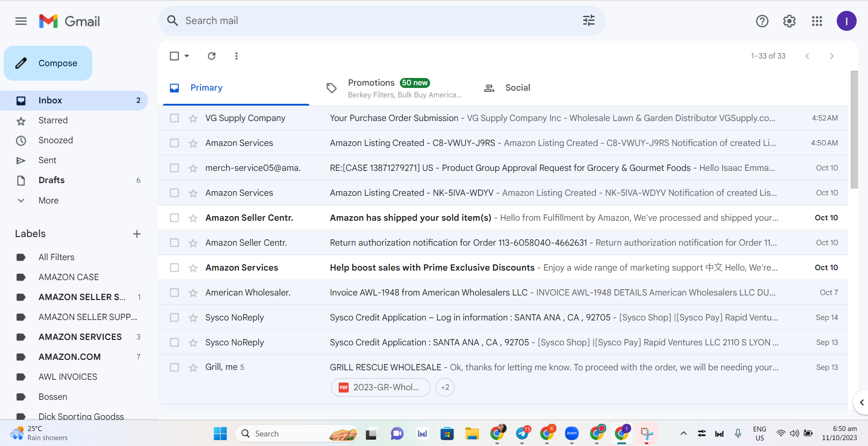This screenshot has width=868, height=446.
Task: Open the Google apps grid
Action: tap(817, 21)
